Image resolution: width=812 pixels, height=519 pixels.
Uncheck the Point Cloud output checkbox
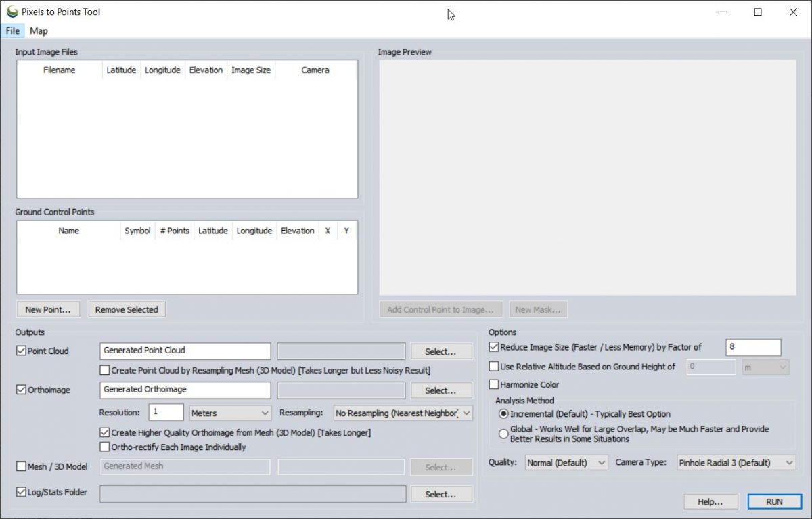tap(21, 351)
